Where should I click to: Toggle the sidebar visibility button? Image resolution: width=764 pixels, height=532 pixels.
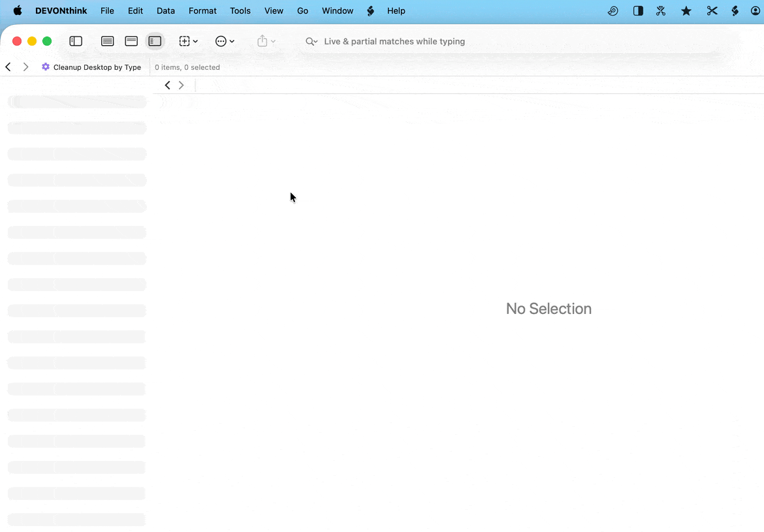coord(76,41)
